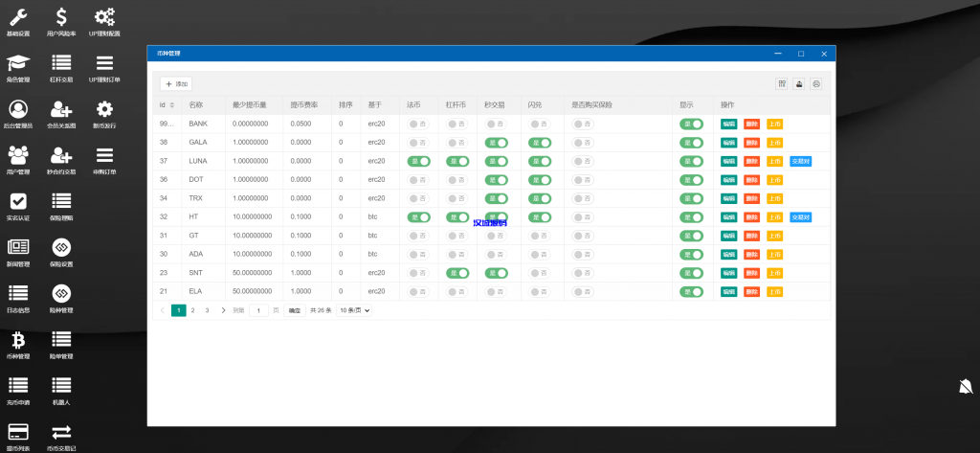Open the UP理财配置 gears icon

[104, 17]
